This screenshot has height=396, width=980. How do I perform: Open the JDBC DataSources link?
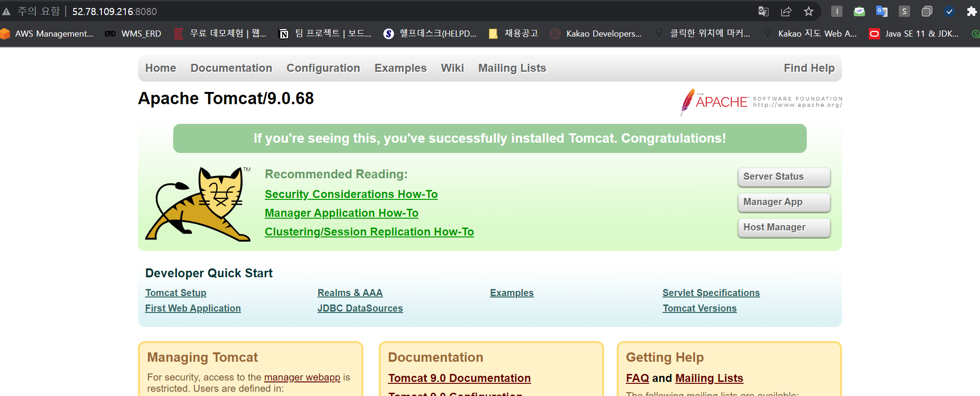pos(360,308)
